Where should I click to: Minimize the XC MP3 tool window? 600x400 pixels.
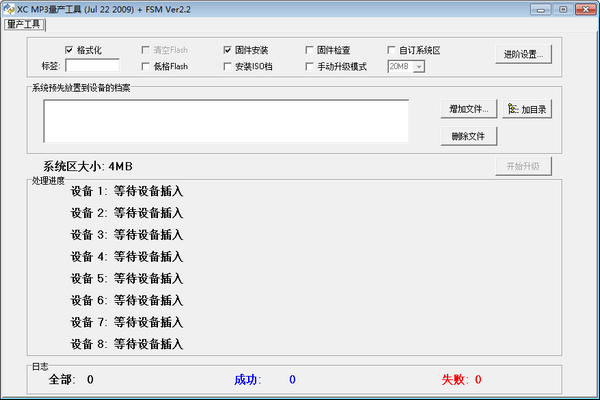click(x=545, y=8)
